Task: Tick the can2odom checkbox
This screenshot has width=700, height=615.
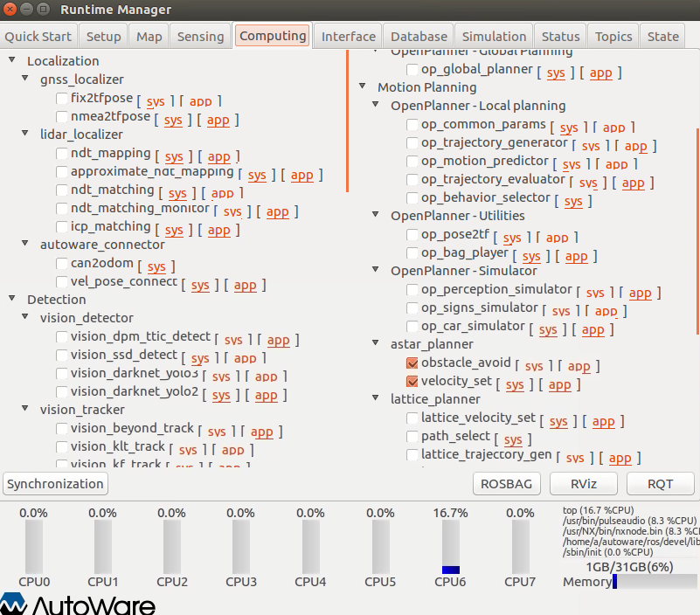Action: point(62,263)
